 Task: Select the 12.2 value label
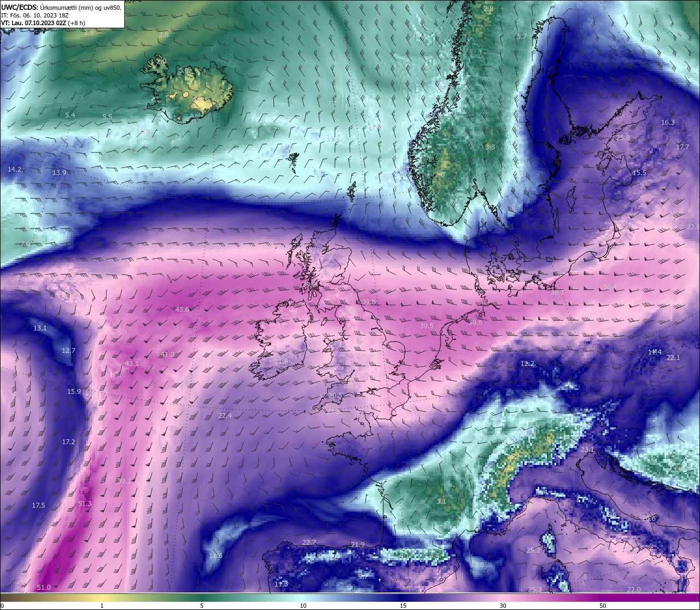point(527,364)
